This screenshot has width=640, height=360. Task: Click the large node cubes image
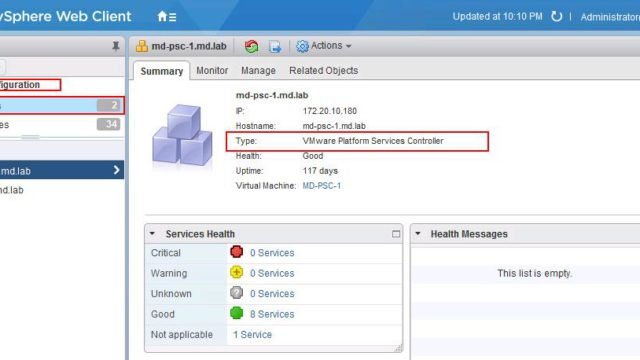coord(182,135)
